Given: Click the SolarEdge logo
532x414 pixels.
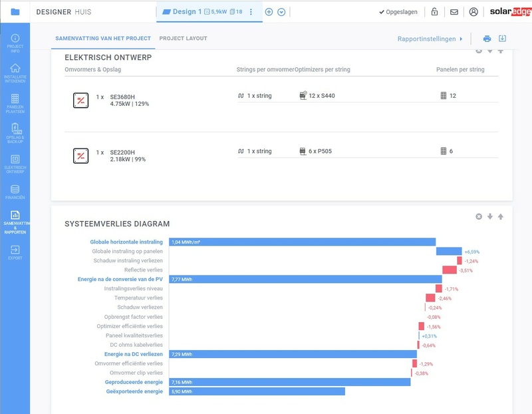Looking at the screenshot, I should click(x=511, y=11).
